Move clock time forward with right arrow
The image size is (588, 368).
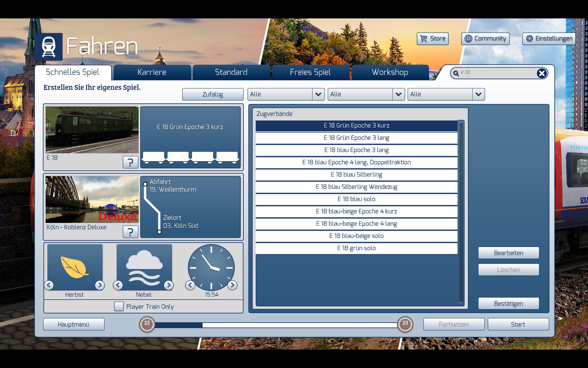point(232,285)
